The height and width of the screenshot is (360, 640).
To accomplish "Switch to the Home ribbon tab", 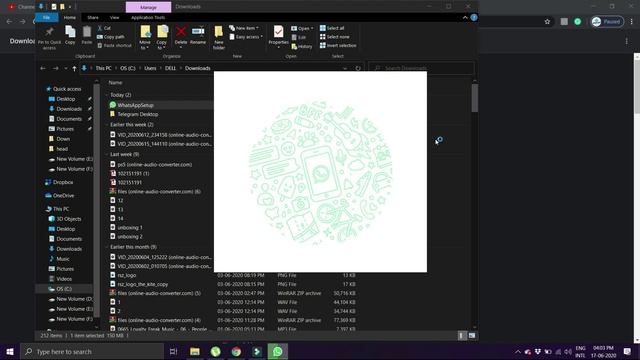I will [x=69, y=18].
